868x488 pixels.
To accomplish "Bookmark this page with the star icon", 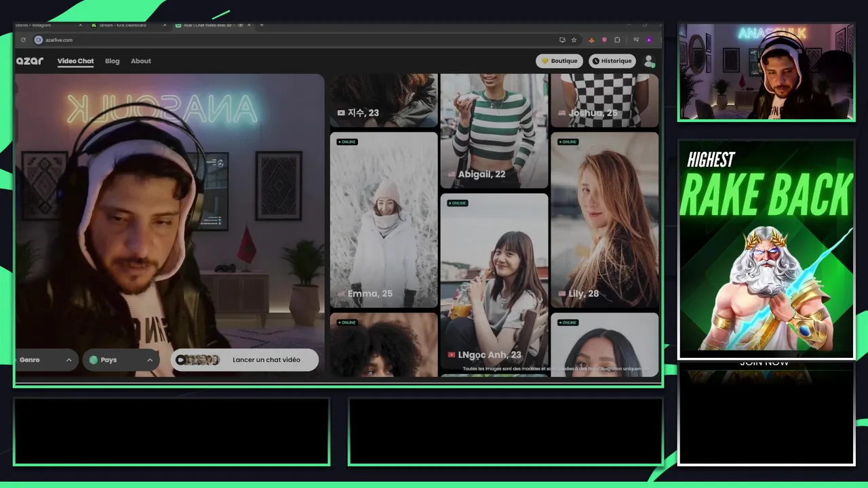I will click(574, 40).
